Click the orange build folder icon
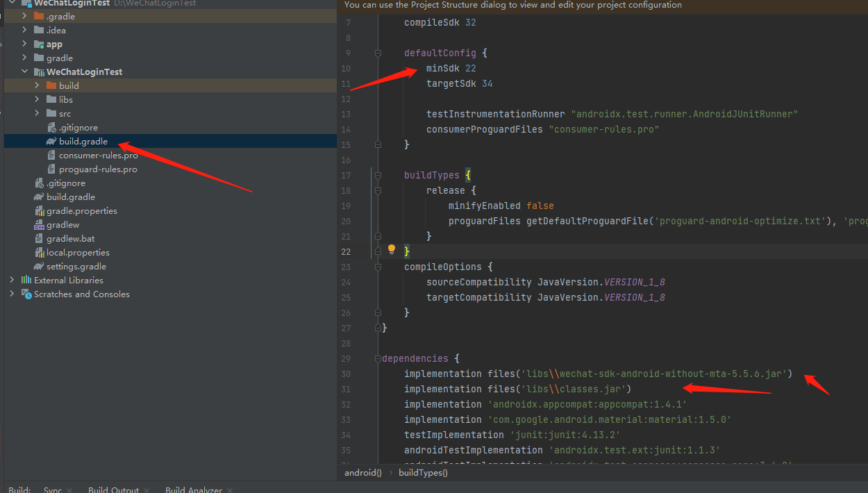 (x=52, y=85)
